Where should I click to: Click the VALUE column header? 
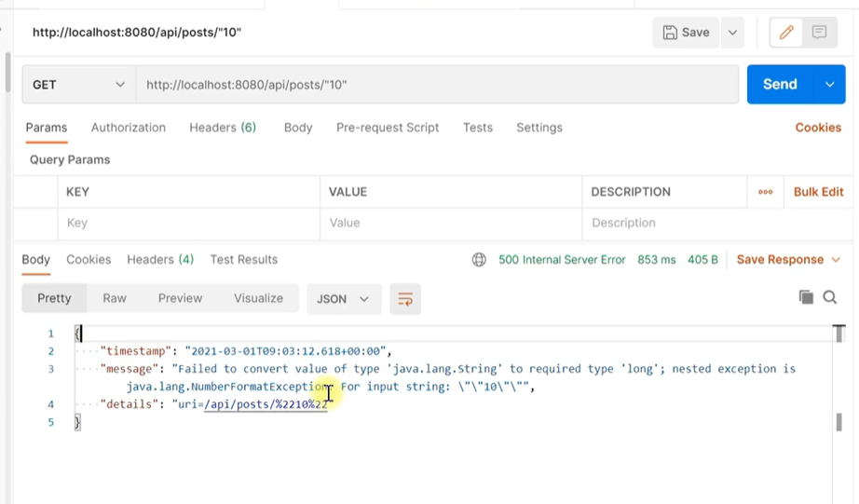click(x=348, y=192)
